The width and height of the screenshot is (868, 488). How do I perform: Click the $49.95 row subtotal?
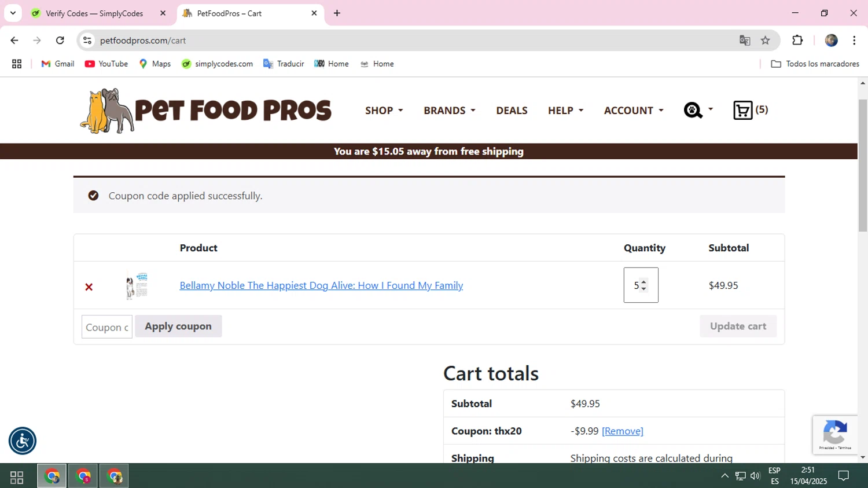[723, 285]
